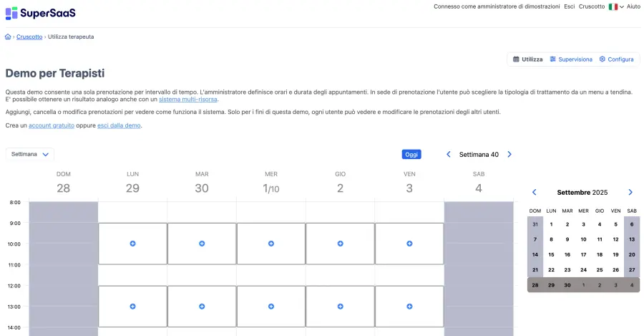
Task: Click the home icon in breadcrumb
Action: pos(8,37)
